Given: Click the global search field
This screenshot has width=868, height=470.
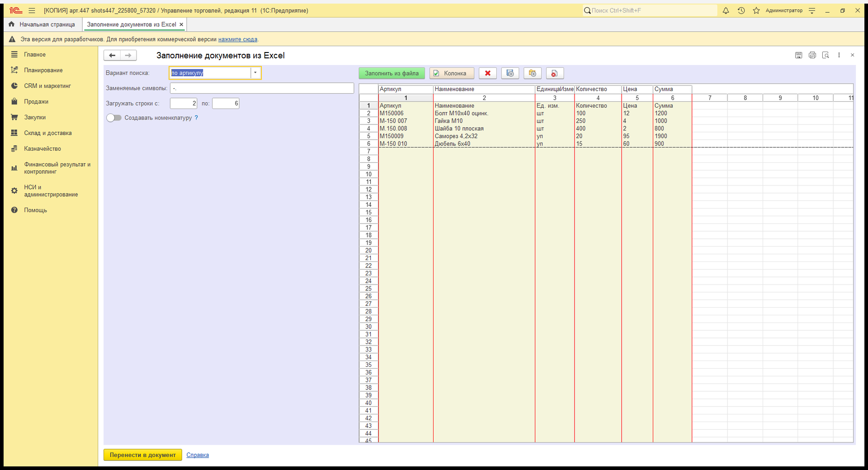Looking at the screenshot, I should [650, 10].
